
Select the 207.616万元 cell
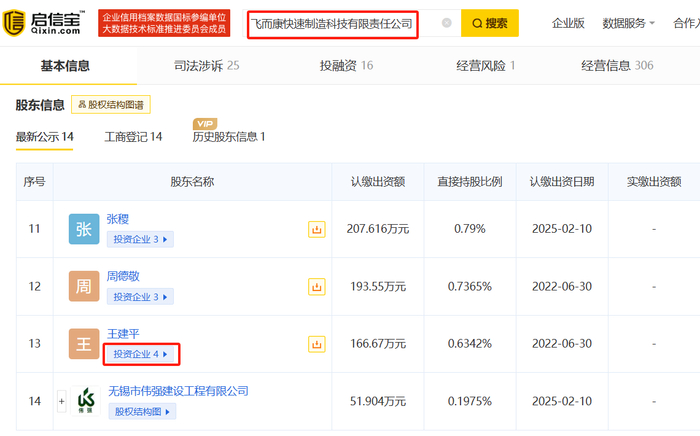click(x=378, y=229)
